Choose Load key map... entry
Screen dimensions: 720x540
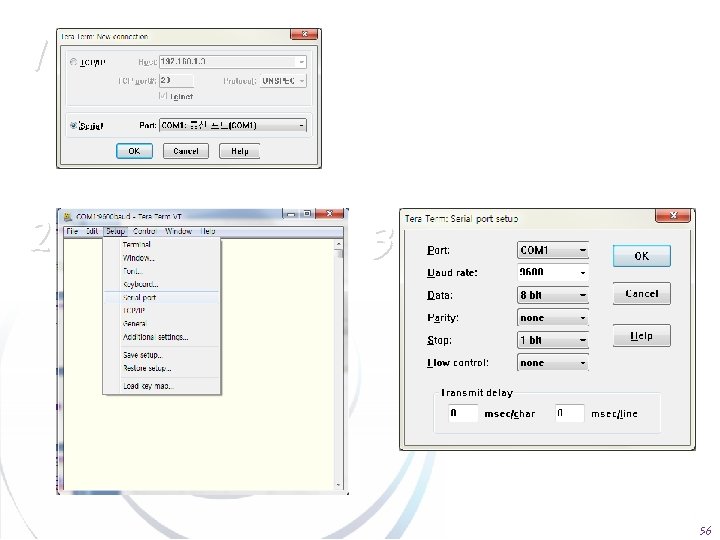(162, 386)
